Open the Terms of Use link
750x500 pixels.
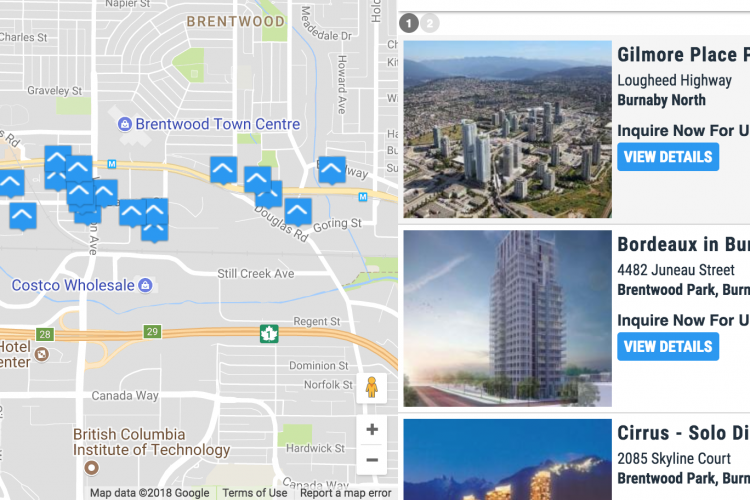click(254, 493)
